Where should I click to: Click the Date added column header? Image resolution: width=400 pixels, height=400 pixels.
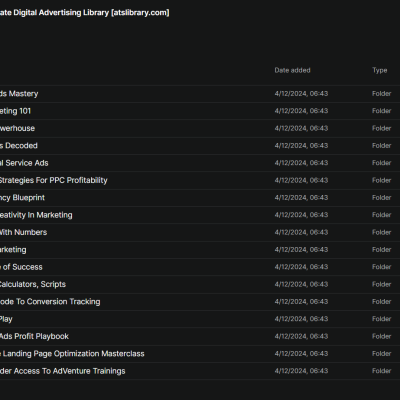[x=292, y=70]
